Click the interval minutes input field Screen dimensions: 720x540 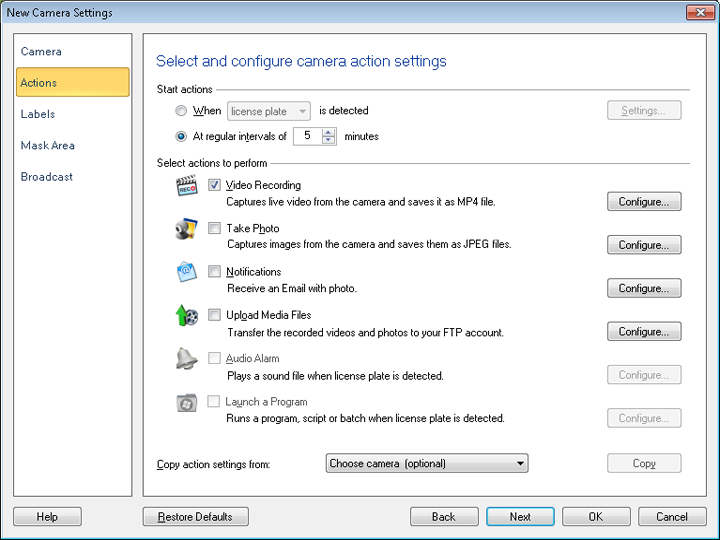click(306, 136)
